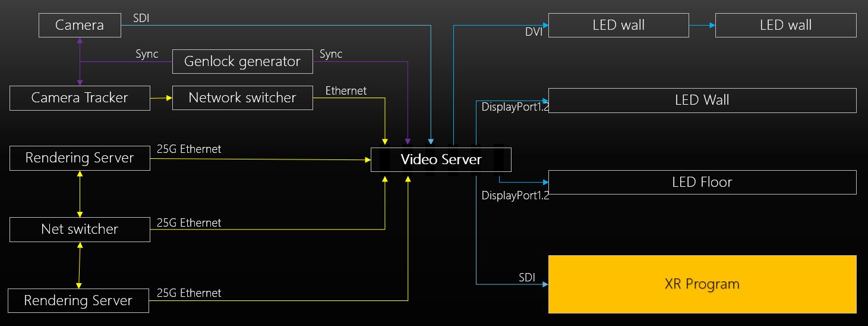Select the Net switcher box
Image resolution: width=868 pixels, height=326 pixels.
click(x=80, y=229)
